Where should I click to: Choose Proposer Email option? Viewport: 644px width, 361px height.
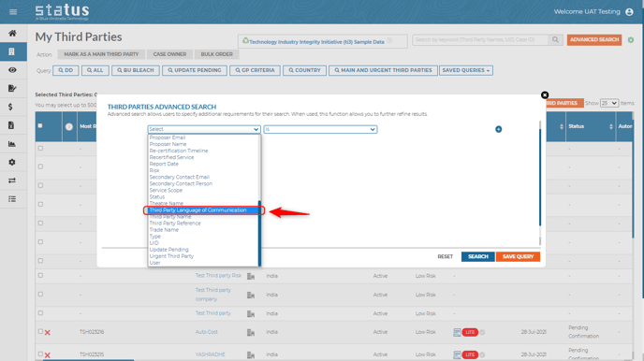(x=168, y=137)
